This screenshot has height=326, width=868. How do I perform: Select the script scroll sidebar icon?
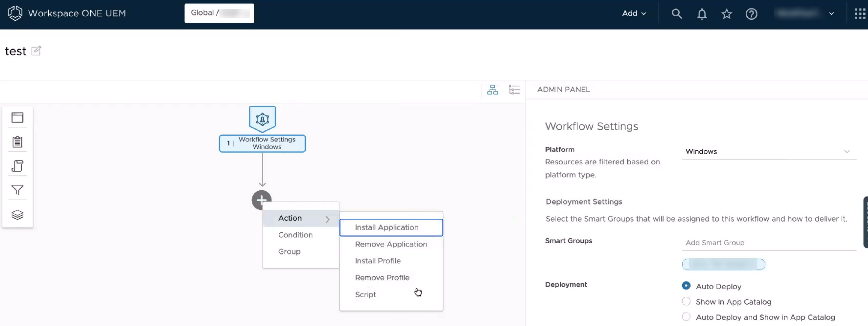click(18, 166)
